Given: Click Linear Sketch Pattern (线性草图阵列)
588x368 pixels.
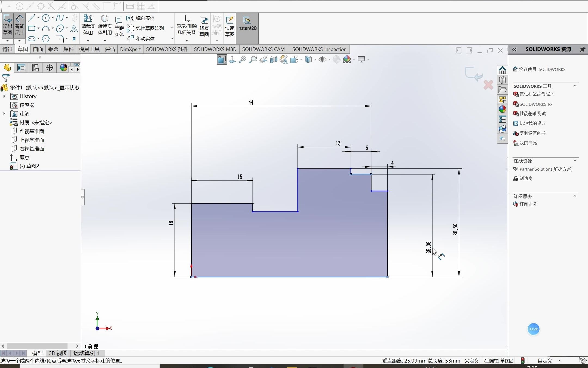Looking at the screenshot, I should click(x=145, y=28).
